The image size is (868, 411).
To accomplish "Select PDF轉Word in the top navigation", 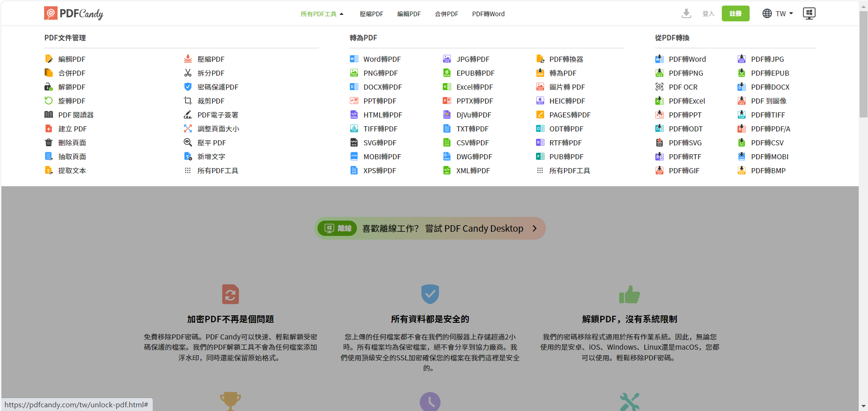I will (488, 14).
